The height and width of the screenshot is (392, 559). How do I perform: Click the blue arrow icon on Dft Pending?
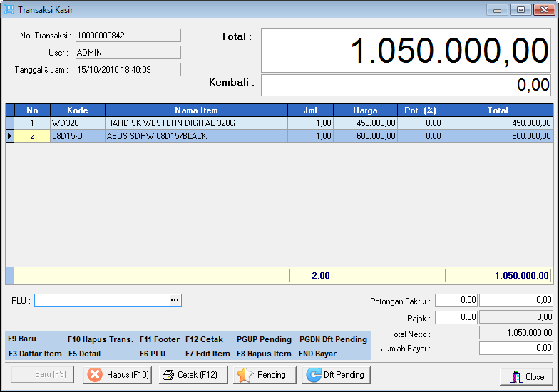tap(314, 375)
